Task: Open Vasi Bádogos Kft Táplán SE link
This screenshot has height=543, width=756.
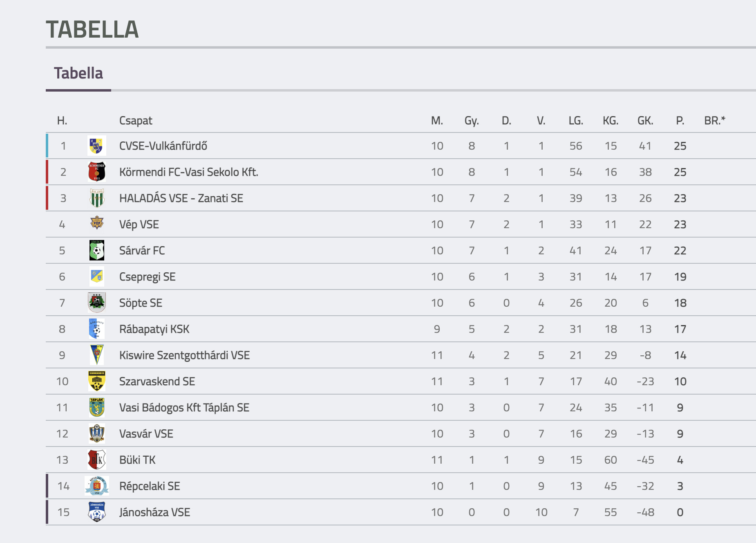Action: (x=184, y=408)
